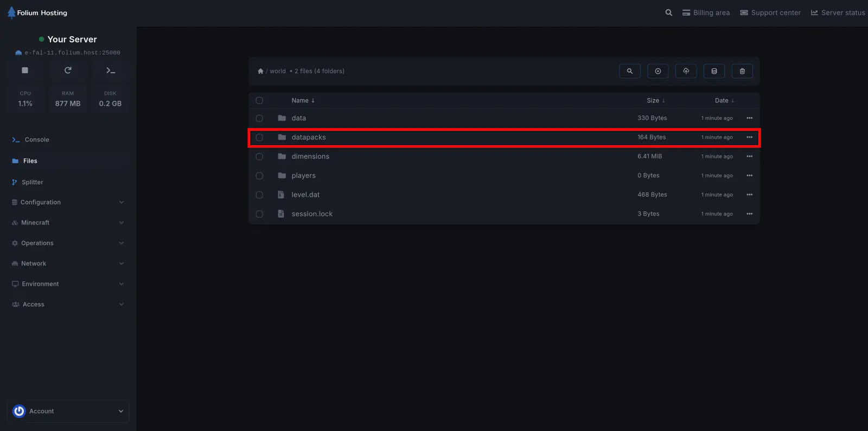Go to root via home breadcrumb icon
This screenshot has width=868, height=431.
260,71
